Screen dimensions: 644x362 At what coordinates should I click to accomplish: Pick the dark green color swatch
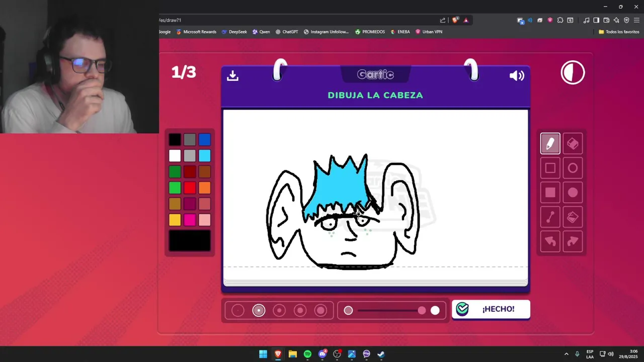coord(175,172)
